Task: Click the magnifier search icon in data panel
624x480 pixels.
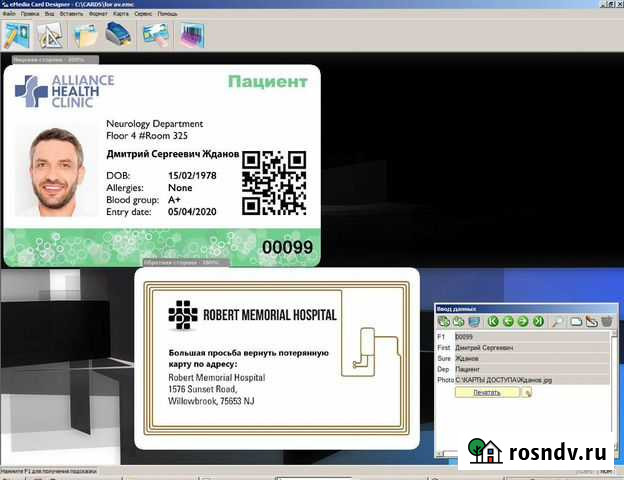Action: (x=557, y=321)
